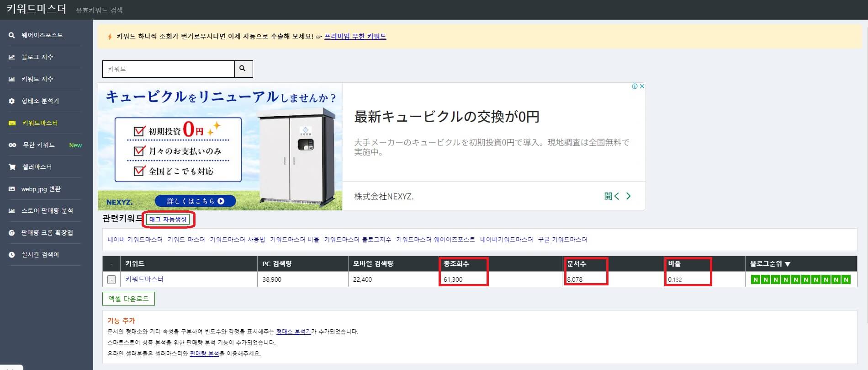The height and width of the screenshot is (370, 868).
Task: Open 무한 키워드 sidebar item
Action: pos(39,145)
